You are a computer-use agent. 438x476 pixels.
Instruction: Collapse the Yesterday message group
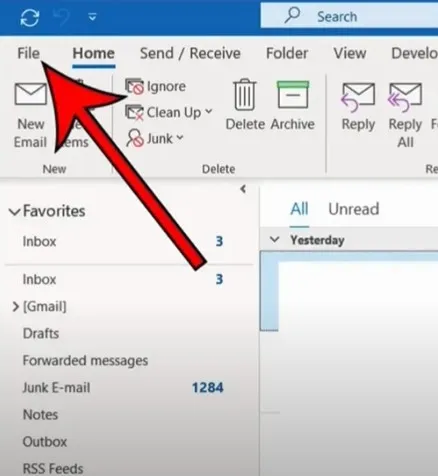pyautogui.click(x=274, y=239)
